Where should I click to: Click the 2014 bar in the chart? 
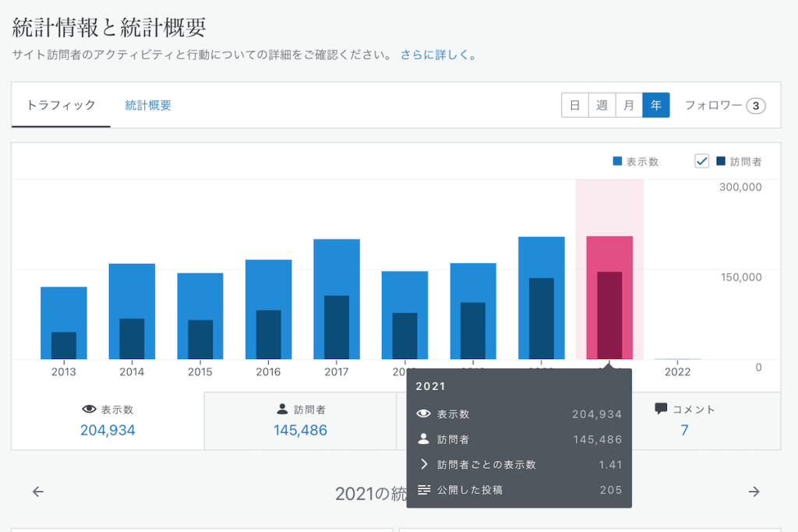tap(132, 311)
